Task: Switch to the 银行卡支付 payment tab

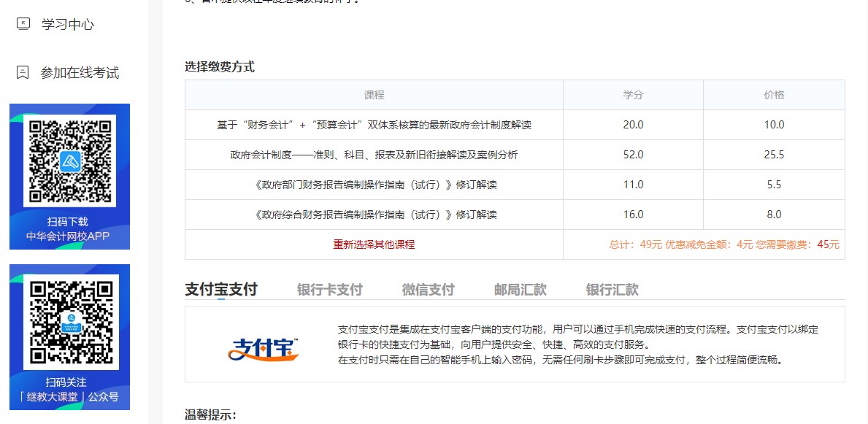Action: click(330, 289)
